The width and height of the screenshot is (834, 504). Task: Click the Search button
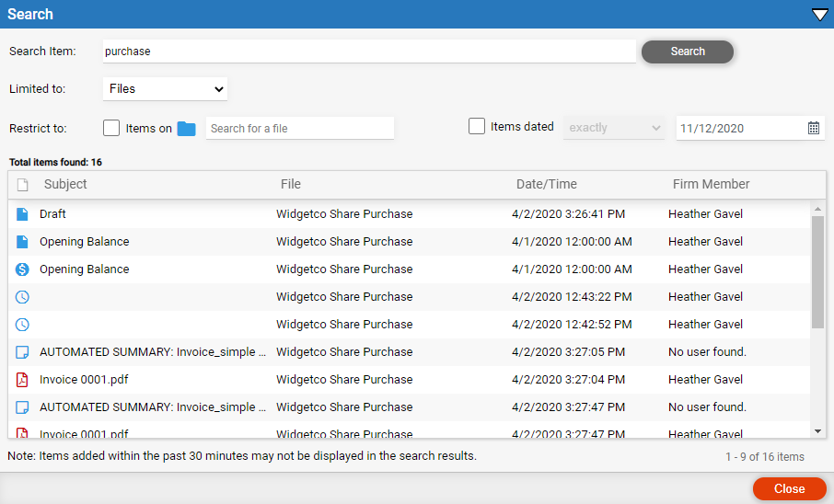pos(688,52)
